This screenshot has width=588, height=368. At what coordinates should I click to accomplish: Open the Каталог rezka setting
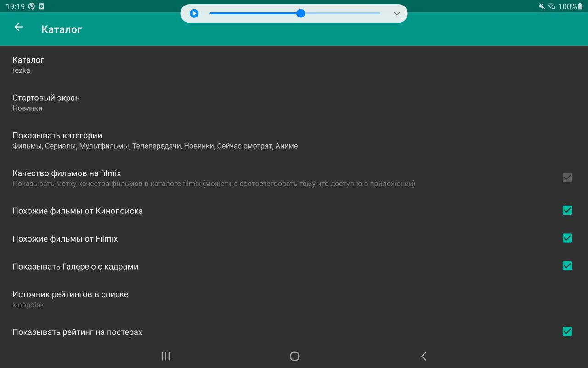tap(294, 65)
